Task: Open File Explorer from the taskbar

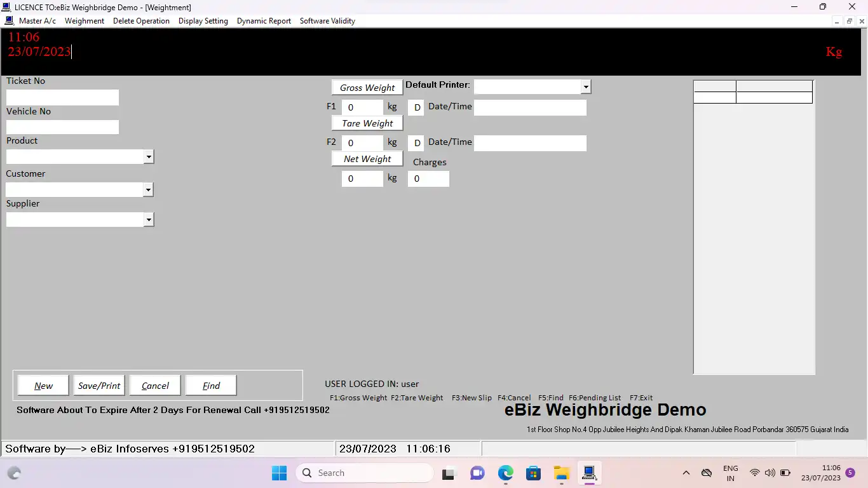Action: [x=561, y=473]
